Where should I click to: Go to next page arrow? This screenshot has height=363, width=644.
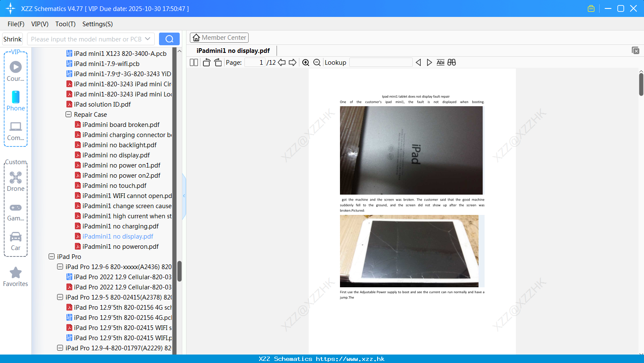click(x=293, y=62)
